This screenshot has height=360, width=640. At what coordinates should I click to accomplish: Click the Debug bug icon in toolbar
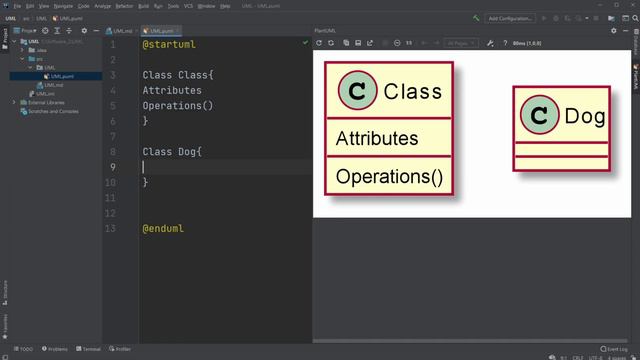(556, 18)
